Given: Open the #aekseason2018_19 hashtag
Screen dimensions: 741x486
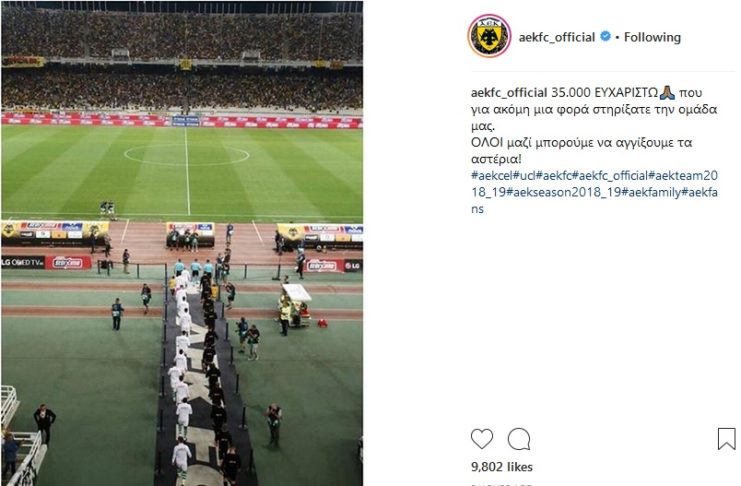Looking at the screenshot, I should (563, 192).
